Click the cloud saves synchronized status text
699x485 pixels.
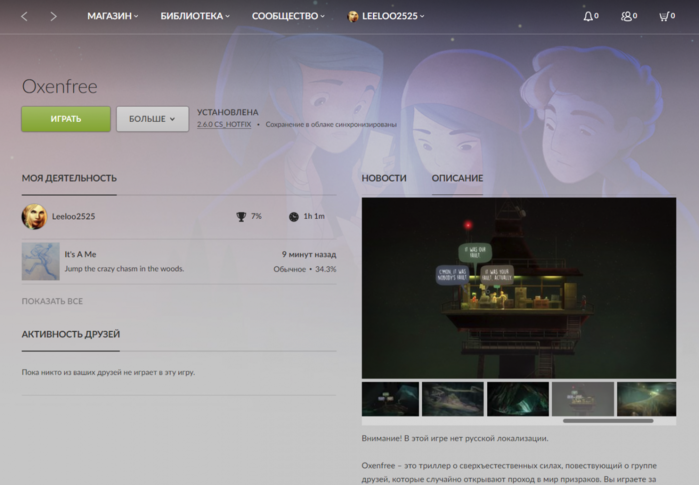coord(331,124)
